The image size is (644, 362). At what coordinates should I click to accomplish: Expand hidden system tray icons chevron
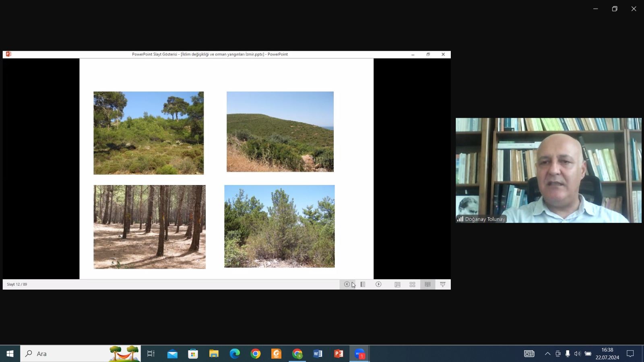547,354
